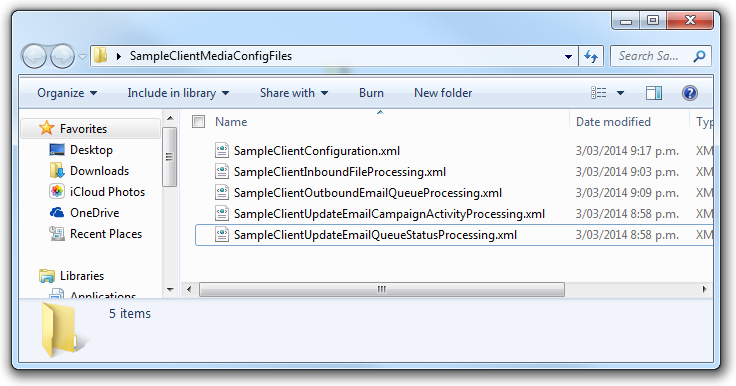736x386 pixels.
Task: Tick the select-all checkbox in header
Action: click(x=199, y=122)
